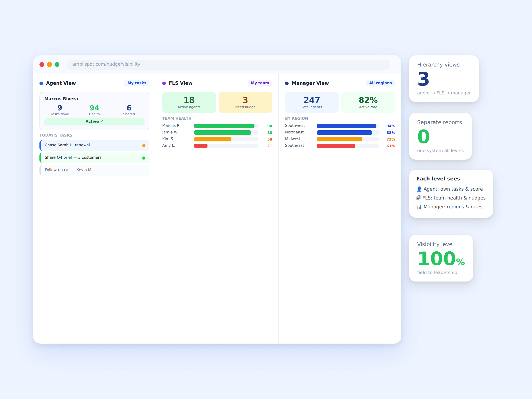532x399 pixels.
Task: Click the Separate reports card
Action: pyautogui.click(x=440, y=136)
